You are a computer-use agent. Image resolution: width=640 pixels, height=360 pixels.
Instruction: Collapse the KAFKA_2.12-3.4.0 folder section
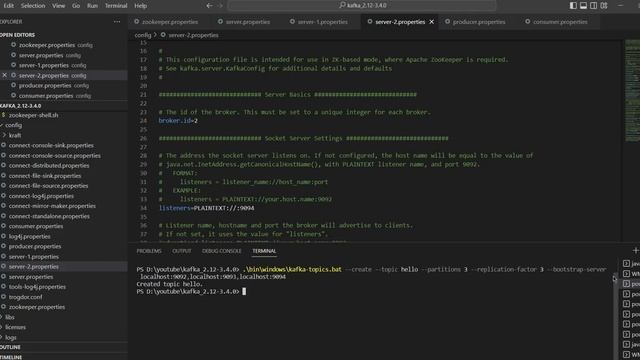pos(20,106)
